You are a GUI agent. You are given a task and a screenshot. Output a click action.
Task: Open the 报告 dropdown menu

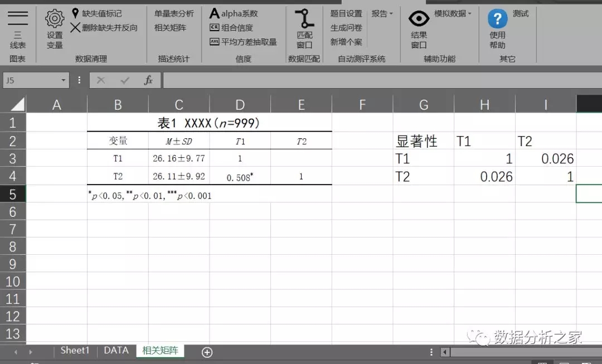click(x=382, y=13)
